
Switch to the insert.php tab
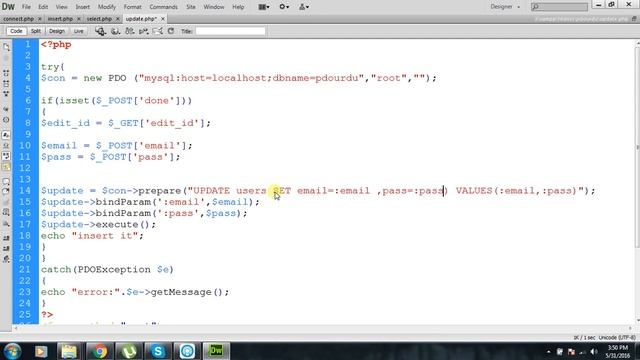click(x=60, y=19)
